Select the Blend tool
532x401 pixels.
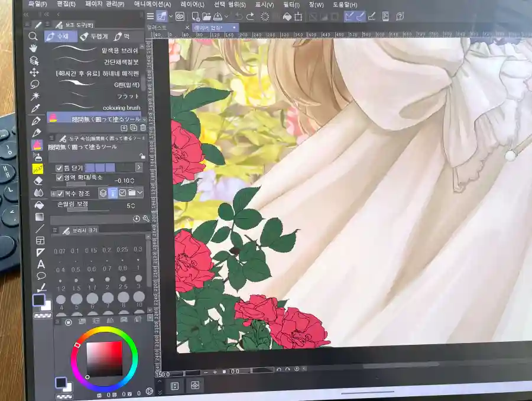click(38, 193)
